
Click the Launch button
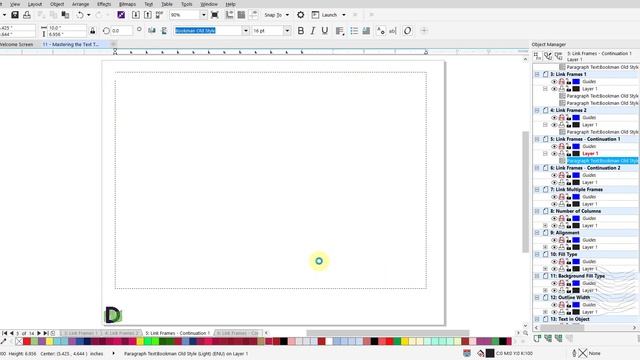pyautogui.click(x=325, y=15)
